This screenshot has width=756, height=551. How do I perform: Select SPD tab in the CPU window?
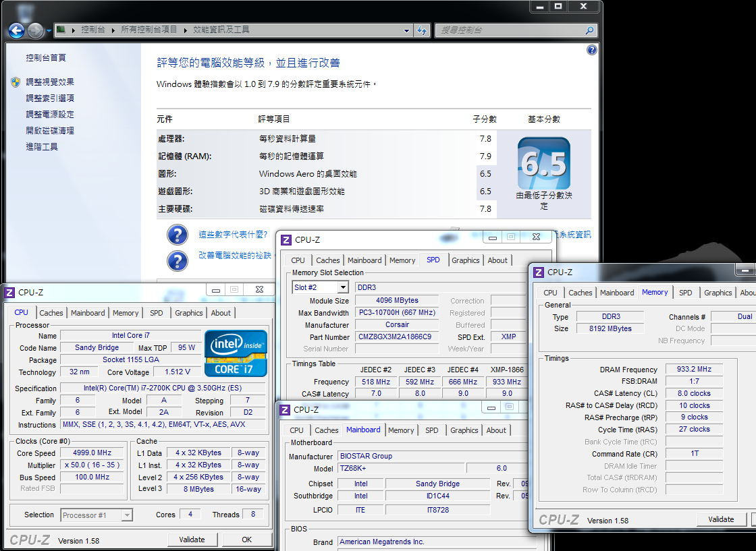click(x=156, y=313)
